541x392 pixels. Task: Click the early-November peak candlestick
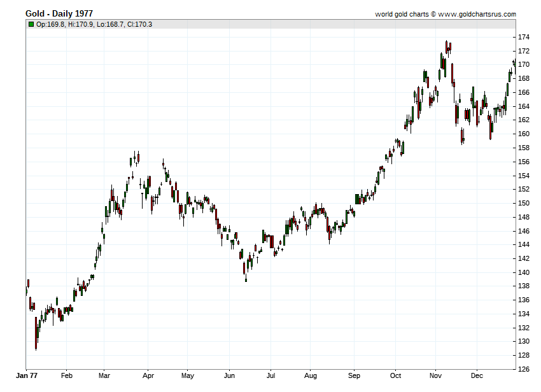[x=446, y=46]
